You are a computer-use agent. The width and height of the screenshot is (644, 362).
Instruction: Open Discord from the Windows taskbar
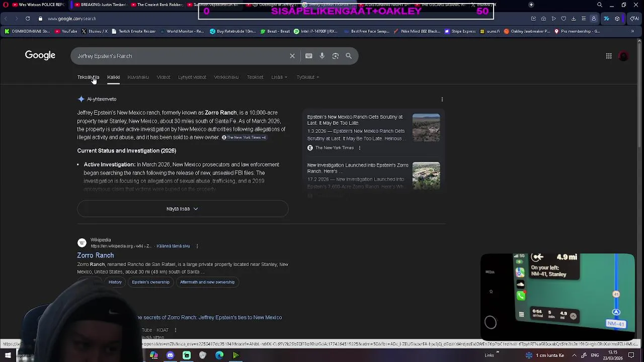pos(170,355)
